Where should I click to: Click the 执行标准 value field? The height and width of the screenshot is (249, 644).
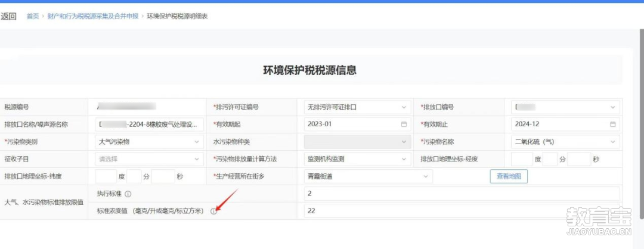pos(462,194)
